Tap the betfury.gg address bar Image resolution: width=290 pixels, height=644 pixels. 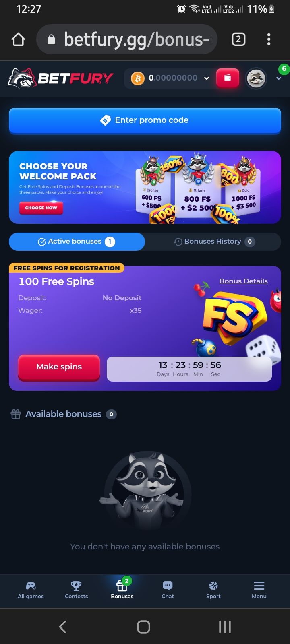[x=127, y=39]
